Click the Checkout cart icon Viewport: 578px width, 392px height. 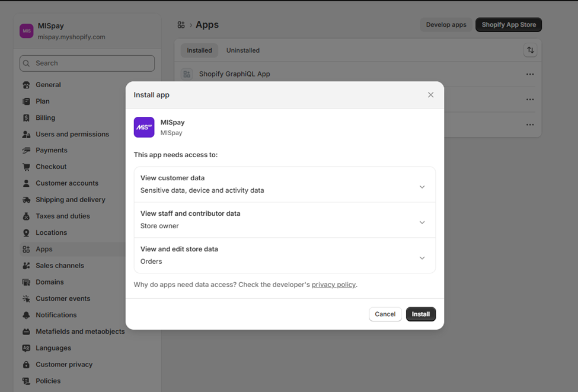[26, 167]
